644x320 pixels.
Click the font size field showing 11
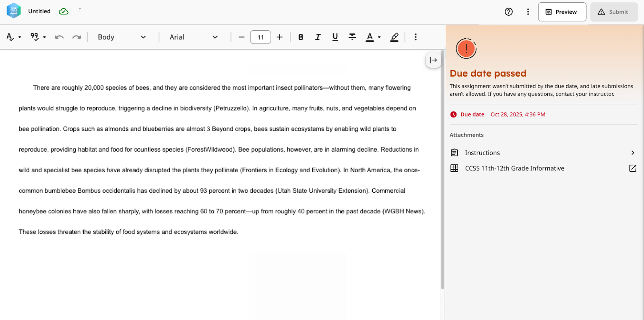260,37
